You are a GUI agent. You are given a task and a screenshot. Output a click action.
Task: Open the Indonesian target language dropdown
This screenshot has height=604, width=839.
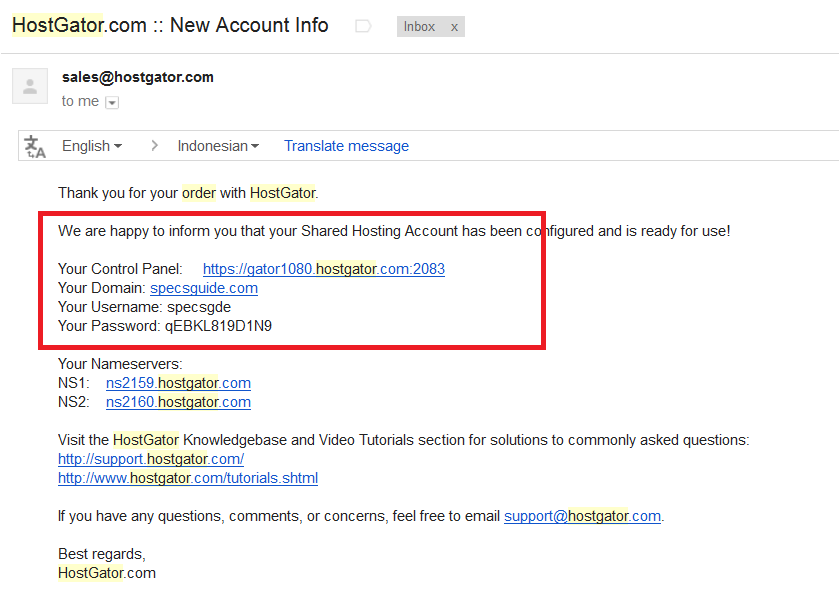tap(218, 146)
